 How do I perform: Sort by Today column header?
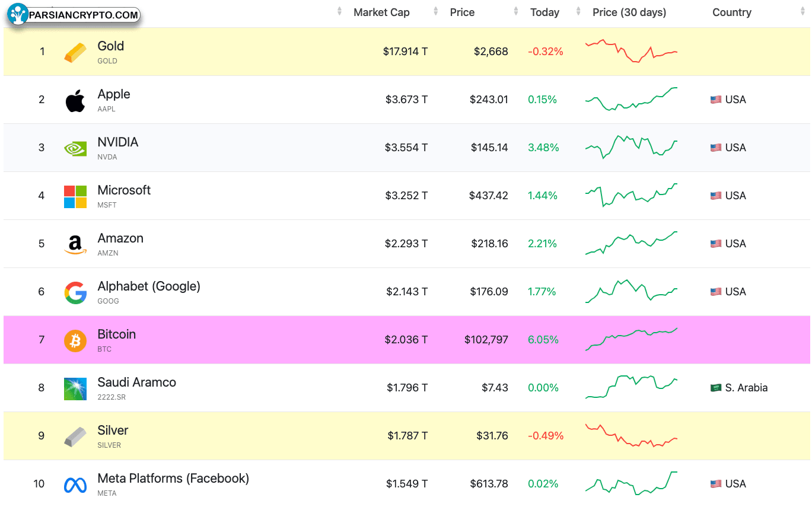[x=544, y=12]
